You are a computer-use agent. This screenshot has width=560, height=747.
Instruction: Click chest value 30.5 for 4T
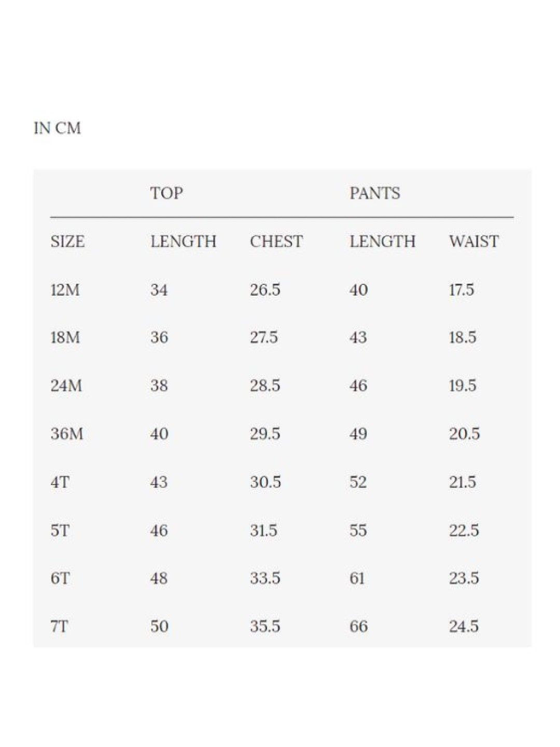coord(265,482)
